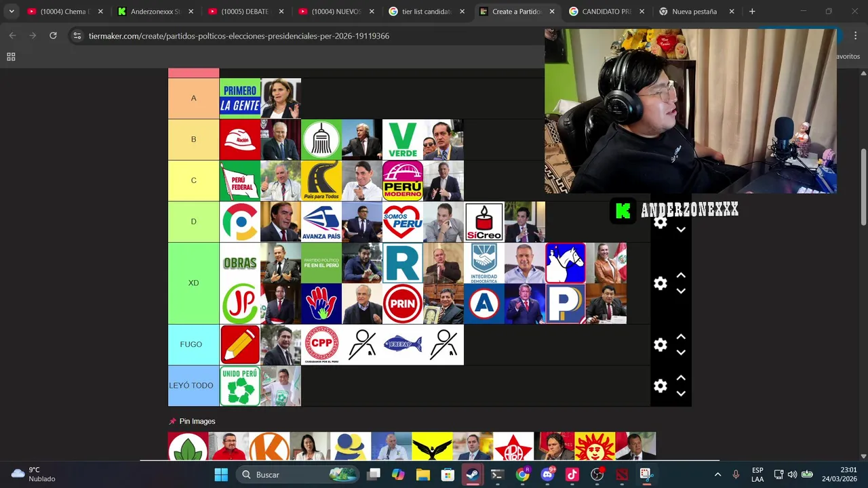Screen dimensions: 868x488
Task: Move tier D down with the chevron
Action: 681,230
